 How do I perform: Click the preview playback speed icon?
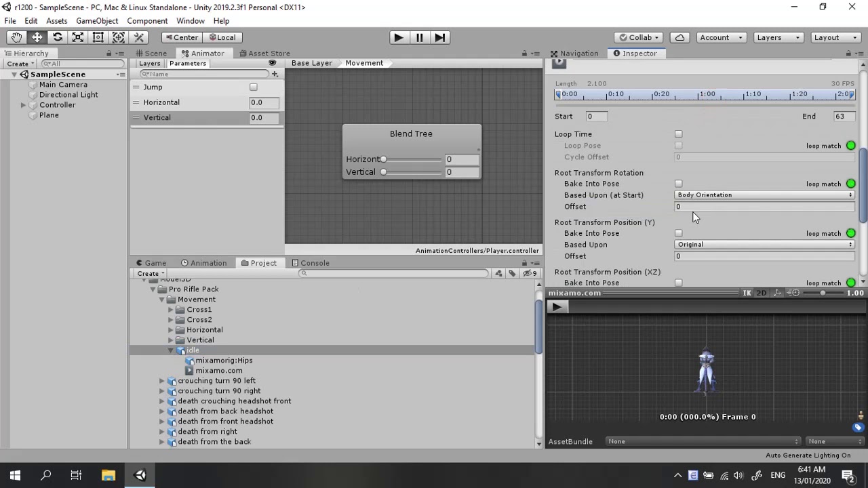[795, 293]
